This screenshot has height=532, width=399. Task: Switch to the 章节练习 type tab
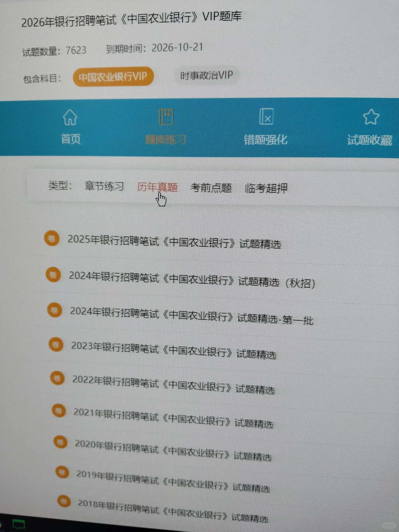pos(104,186)
